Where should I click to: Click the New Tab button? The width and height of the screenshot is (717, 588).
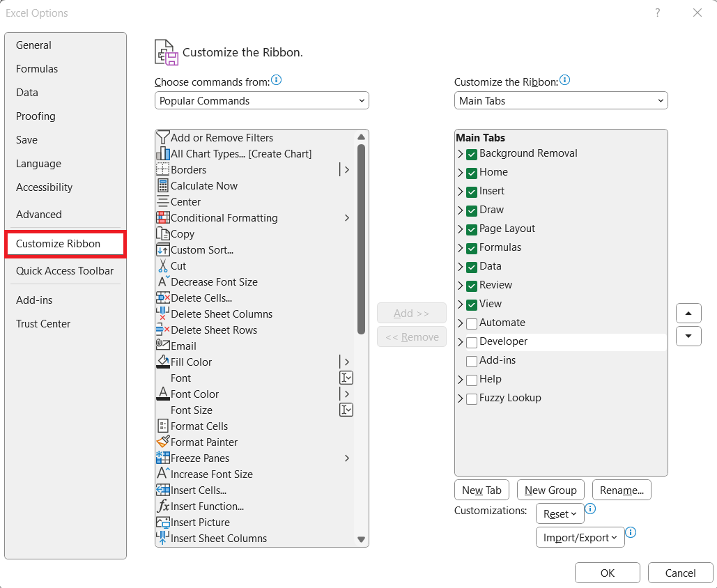pos(481,490)
